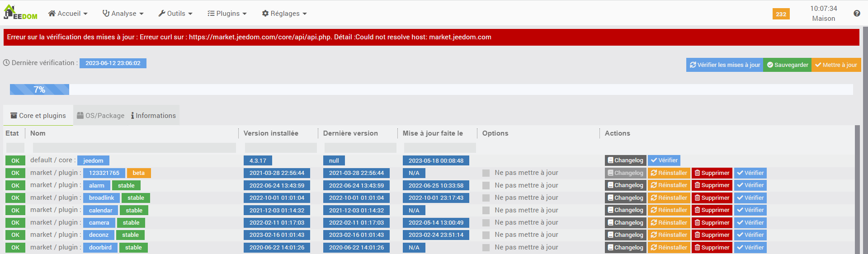Click the Mettre à jour button

[x=836, y=65]
